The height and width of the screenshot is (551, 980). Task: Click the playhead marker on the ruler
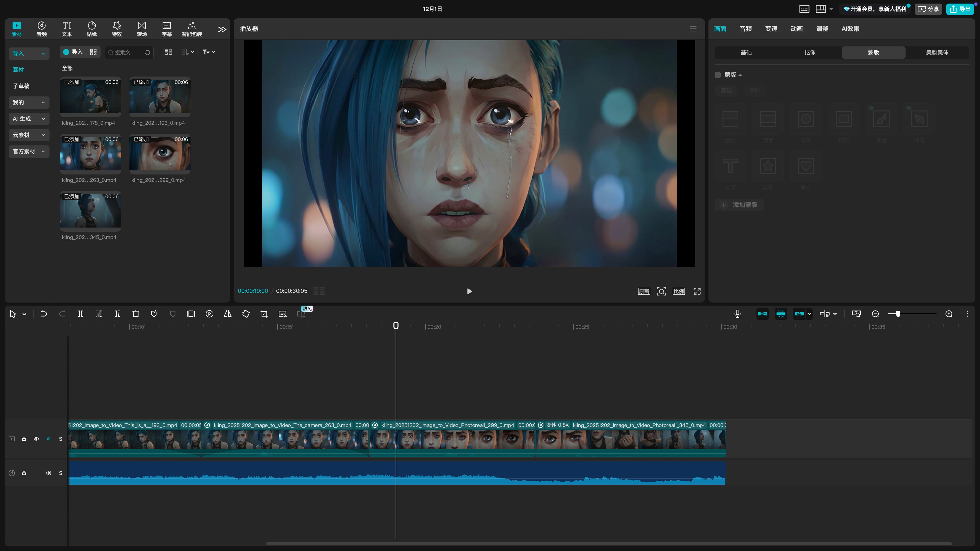[396, 326]
